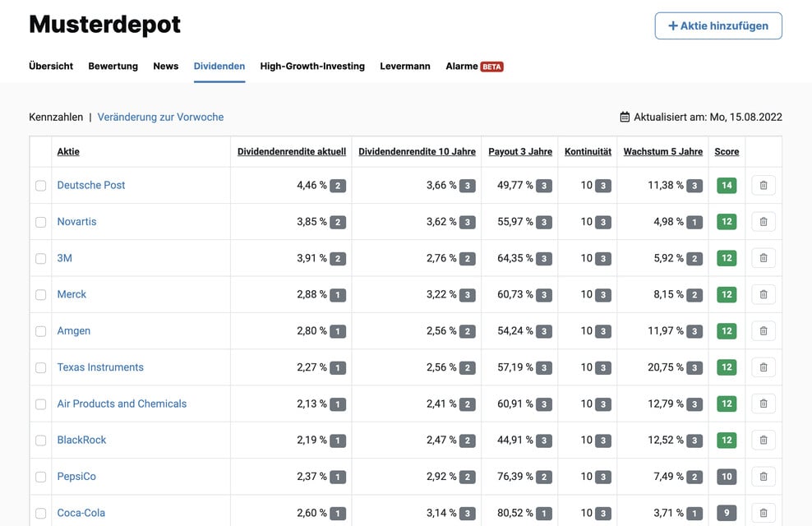Open the Levermann tab
The image size is (812, 526).
405,67
